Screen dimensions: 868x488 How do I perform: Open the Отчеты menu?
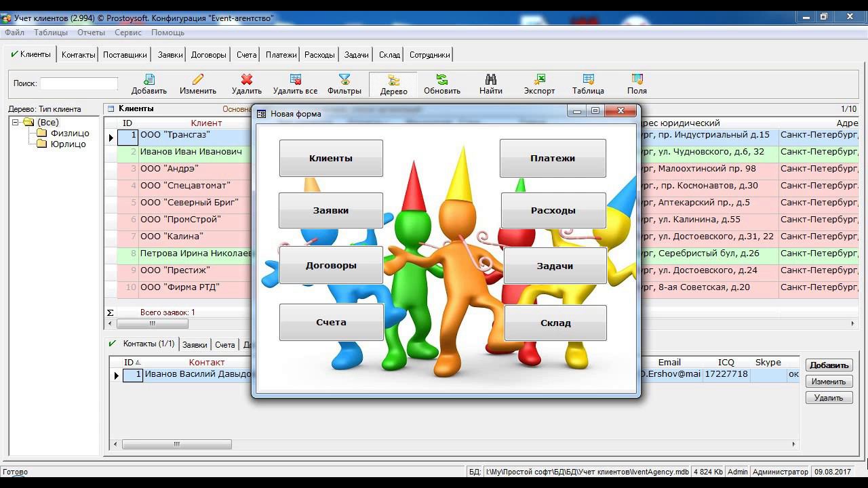tap(91, 33)
